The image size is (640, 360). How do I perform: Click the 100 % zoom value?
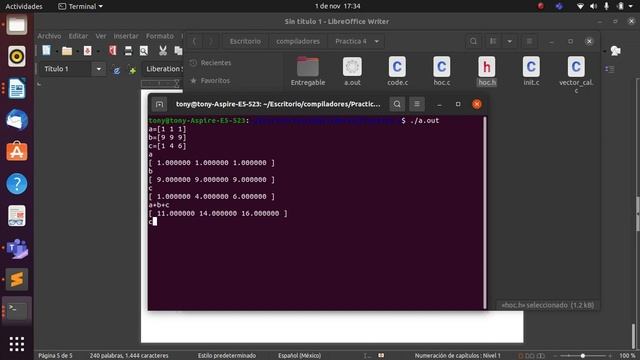pyautogui.click(x=627, y=356)
